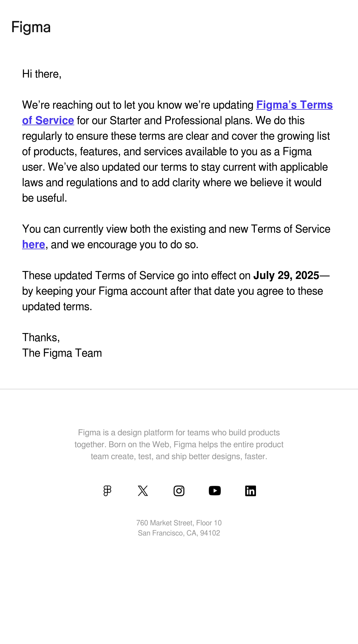Click the "760 Market Street, Floor 10" address
358x644 pixels.
click(x=179, y=523)
